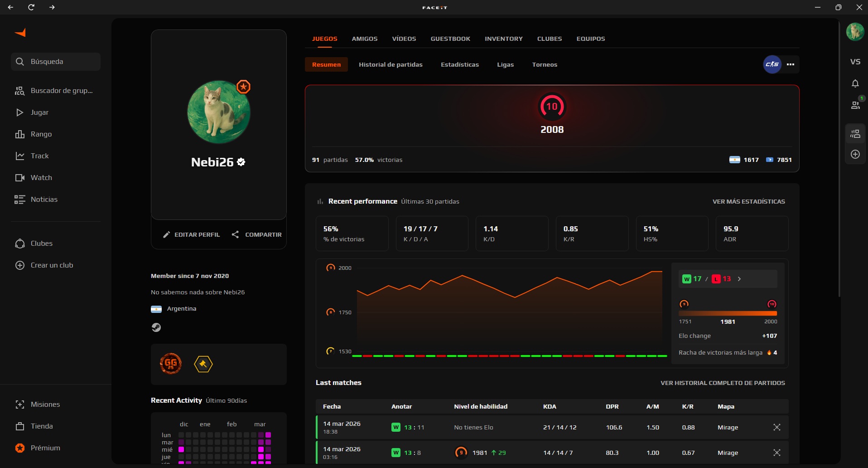Click COMPARTIR share button
868x468 pixels.
pyautogui.click(x=256, y=234)
